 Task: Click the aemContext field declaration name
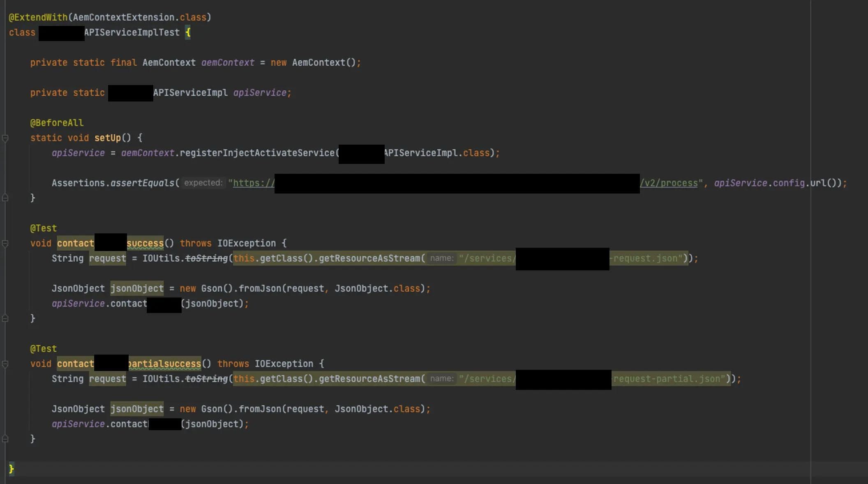(228, 63)
